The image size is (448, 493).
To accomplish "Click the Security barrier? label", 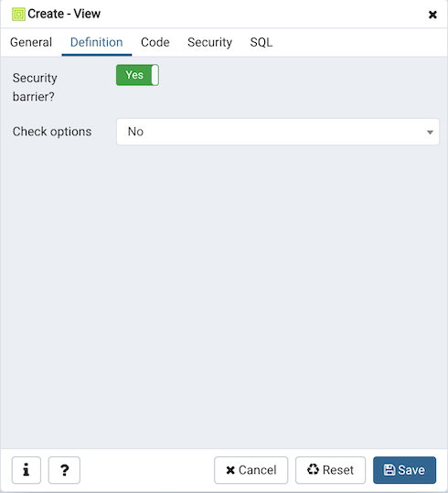I will pyautogui.click(x=35, y=87).
